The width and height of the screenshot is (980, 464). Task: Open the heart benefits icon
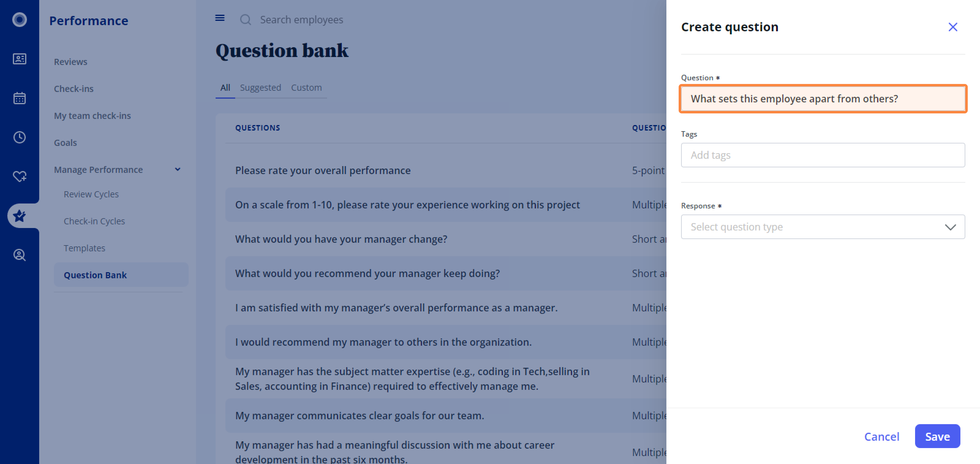pos(19,176)
